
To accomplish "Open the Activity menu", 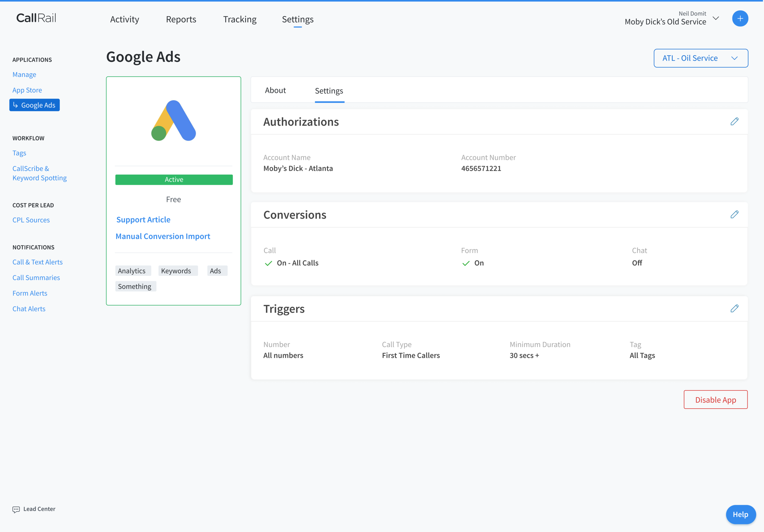I will coord(124,19).
